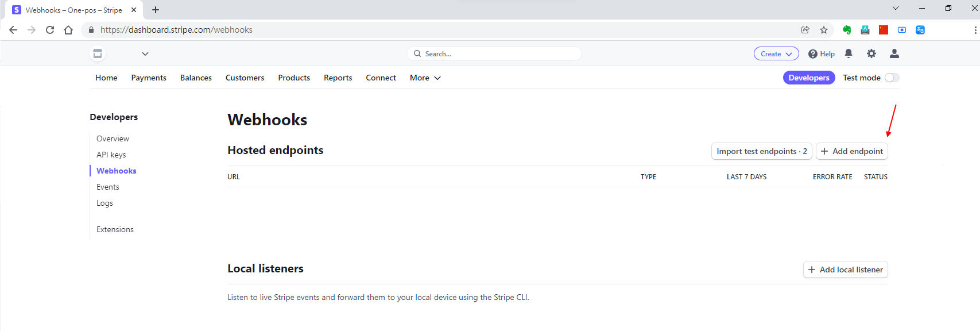Open the Payments tab
The height and width of the screenshot is (331, 980).
[x=149, y=78]
